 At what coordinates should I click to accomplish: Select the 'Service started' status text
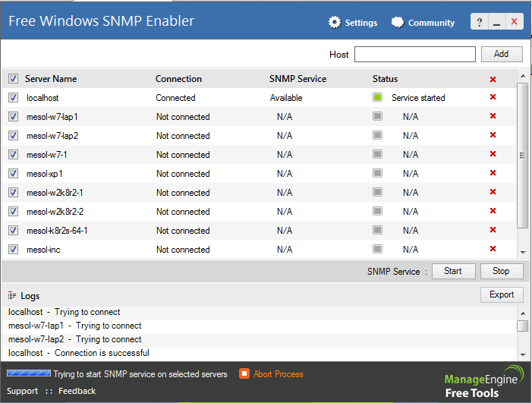pos(418,98)
